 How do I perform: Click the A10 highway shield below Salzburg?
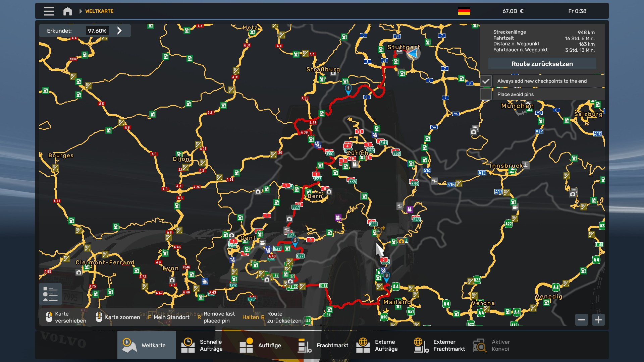(x=597, y=134)
